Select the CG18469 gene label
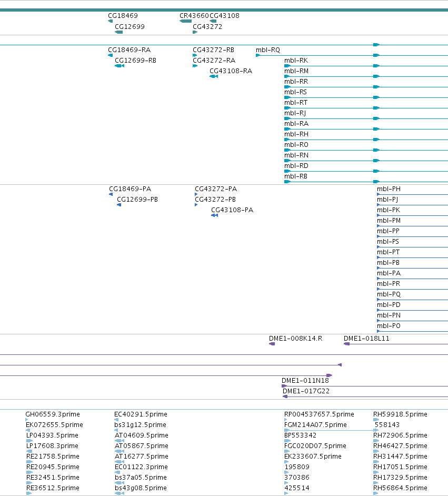The image size is (448, 496). click(123, 15)
